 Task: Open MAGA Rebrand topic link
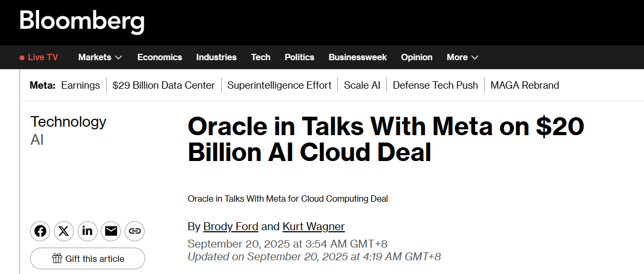pyautogui.click(x=525, y=85)
